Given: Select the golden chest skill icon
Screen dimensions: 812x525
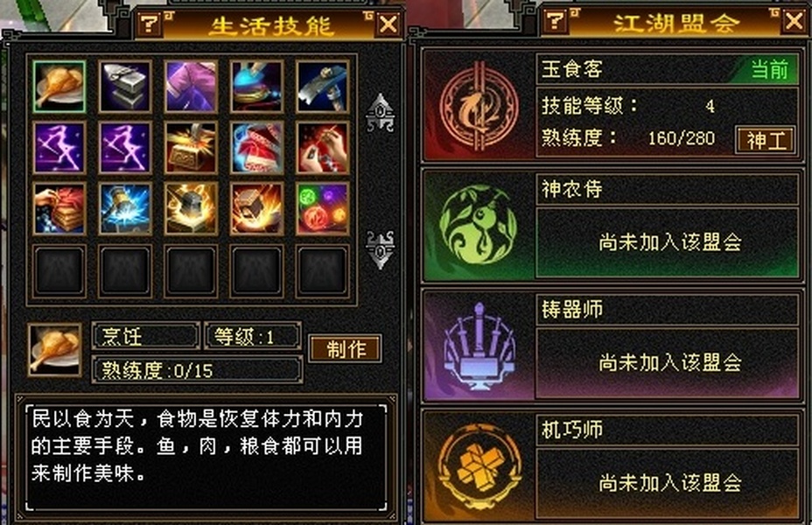Looking at the screenshot, I should (x=191, y=148).
